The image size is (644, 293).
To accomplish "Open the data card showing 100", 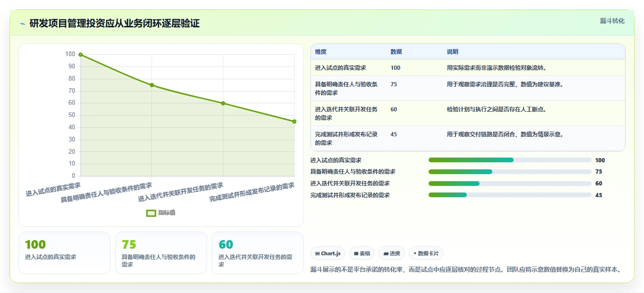I will (64, 253).
